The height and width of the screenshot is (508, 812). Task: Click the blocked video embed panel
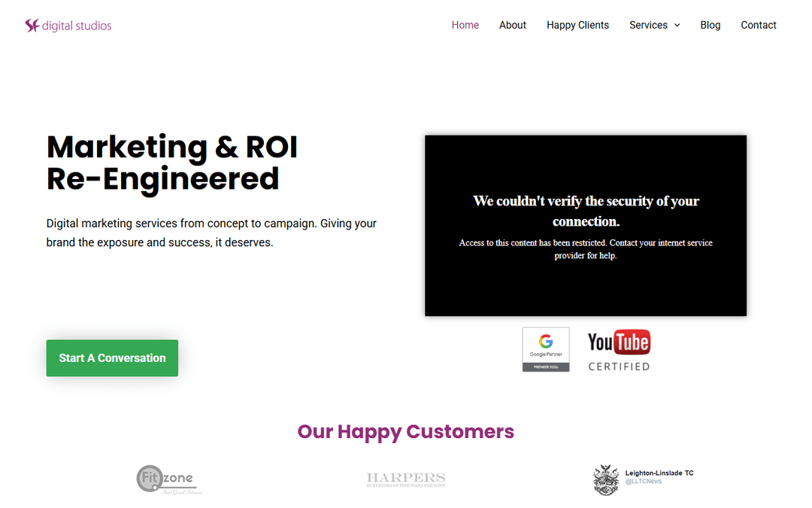[x=586, y=226]
